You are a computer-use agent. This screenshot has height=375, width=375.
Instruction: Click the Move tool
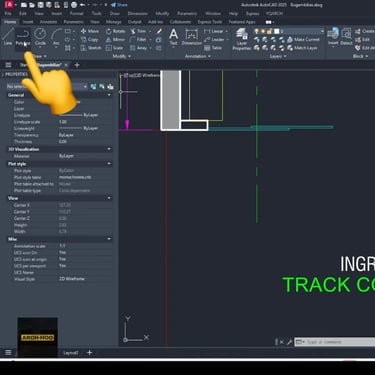[x=90, y=31]
